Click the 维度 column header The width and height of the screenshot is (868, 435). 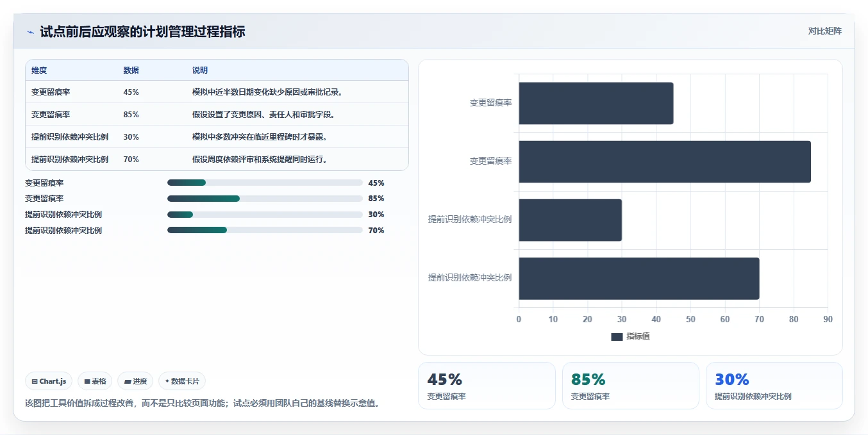[x=39, y=70]
